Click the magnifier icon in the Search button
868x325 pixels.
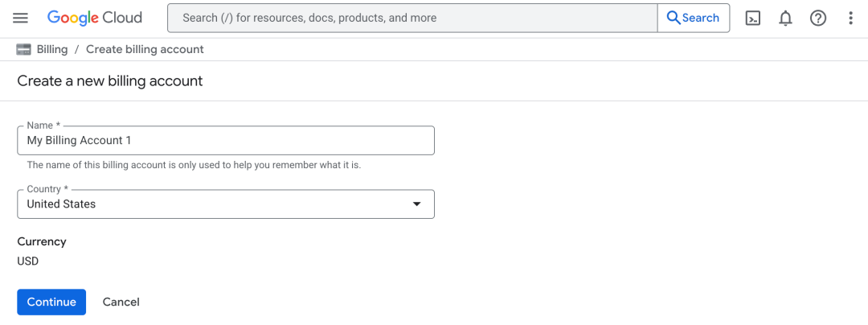[x=674, y=18]
